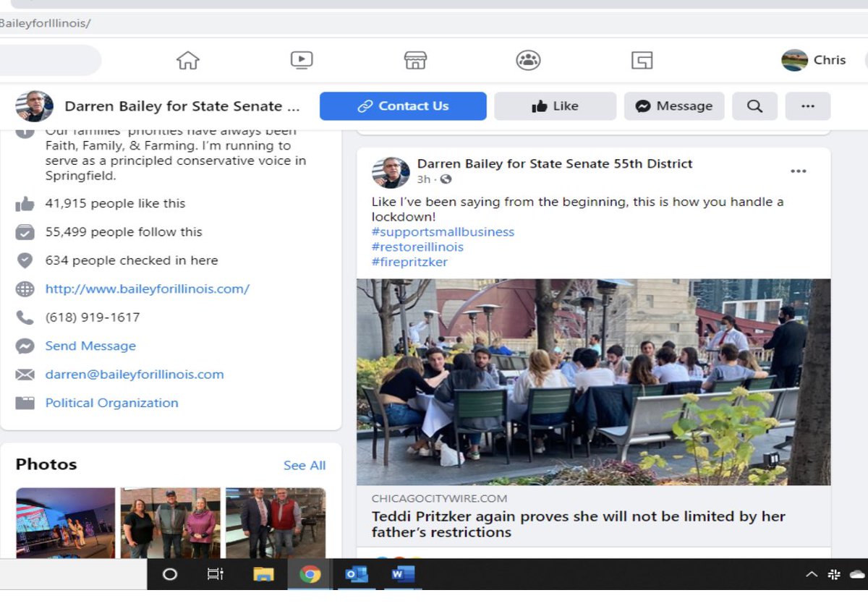Click the globe website icon

coord(25,289)
